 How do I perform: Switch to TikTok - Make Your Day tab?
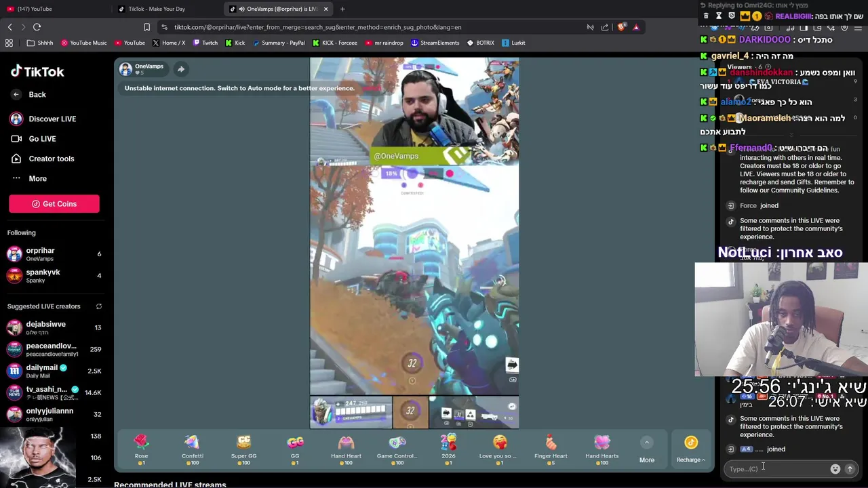click(167, 9)
